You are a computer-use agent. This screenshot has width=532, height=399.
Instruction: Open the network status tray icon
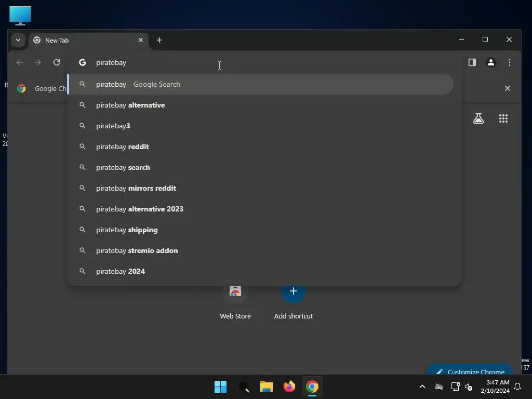(455, 387)
